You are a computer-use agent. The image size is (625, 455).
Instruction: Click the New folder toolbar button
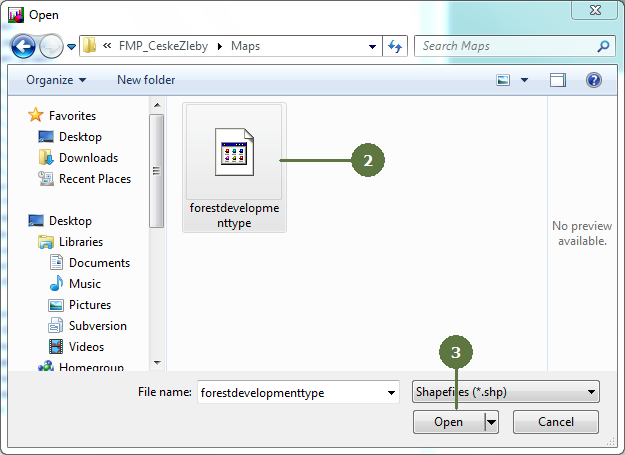tap(146, 80)
